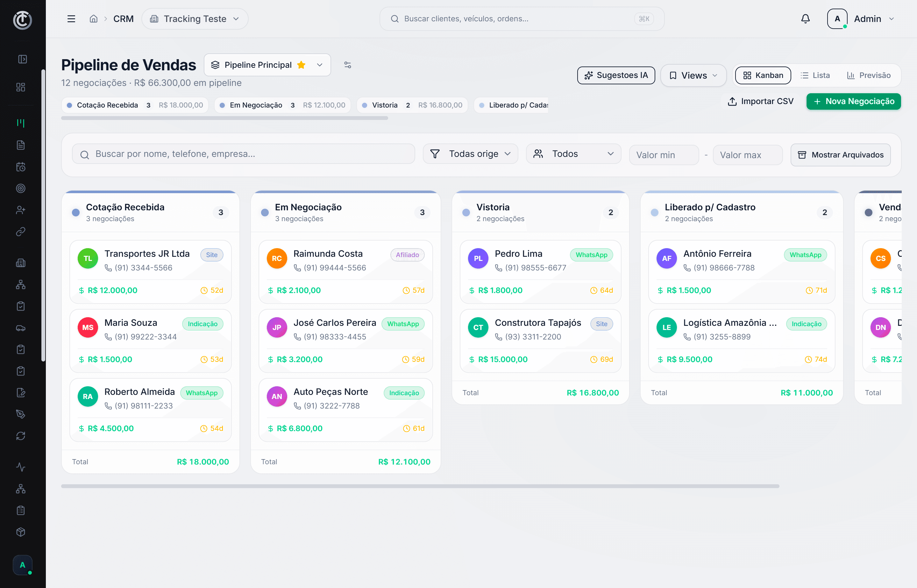Click CRM in the breadcrumb

point(124,19)
